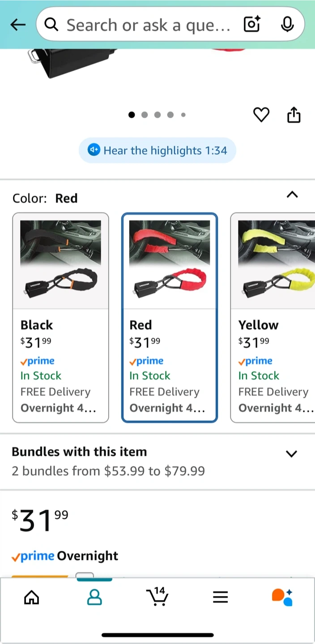Open the shopping cart with 14 items
The width and height of the screenshot is (315, 644).
coord(157,597)
